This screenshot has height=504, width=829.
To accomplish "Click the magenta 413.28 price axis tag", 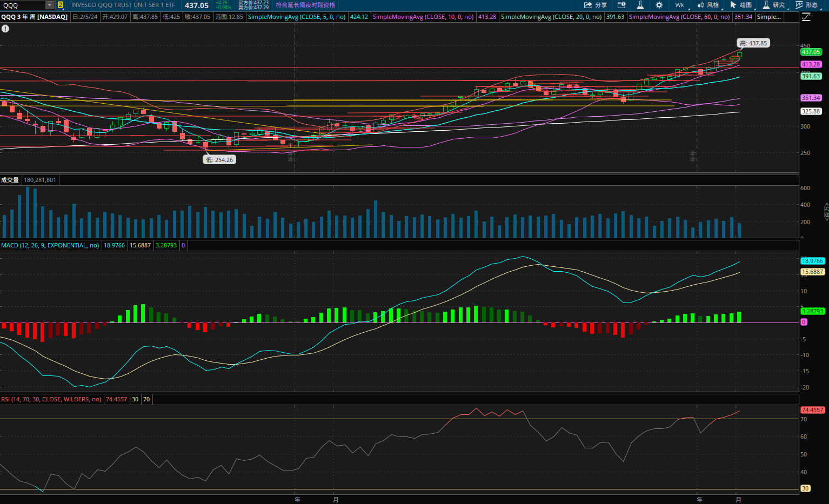I will pos(811,64).
